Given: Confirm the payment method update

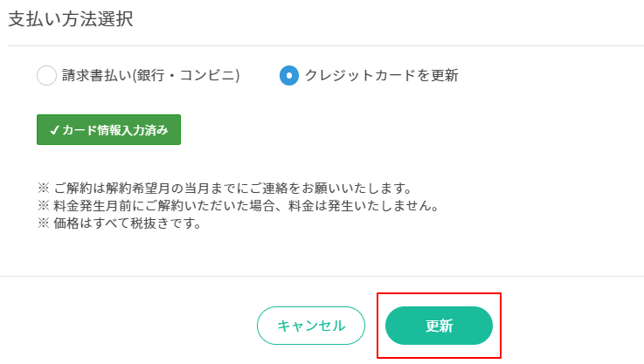Looking at the screenshot, I should tap(439, 326).
